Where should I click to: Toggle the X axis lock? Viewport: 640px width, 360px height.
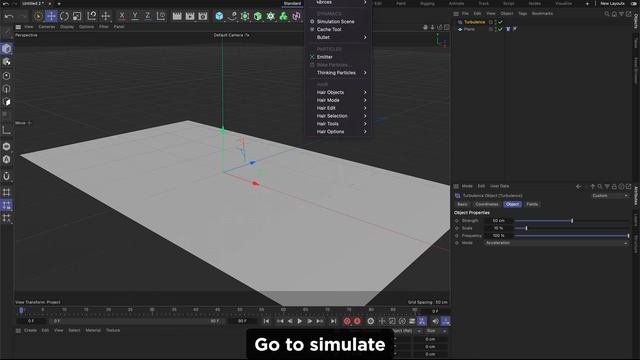[x=122, y=16]
